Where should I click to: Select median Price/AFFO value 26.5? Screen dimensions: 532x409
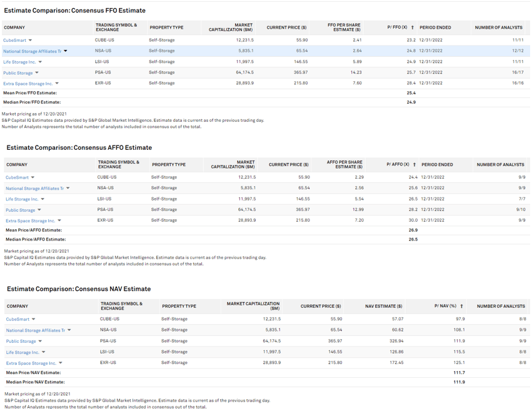click(413, 240)
